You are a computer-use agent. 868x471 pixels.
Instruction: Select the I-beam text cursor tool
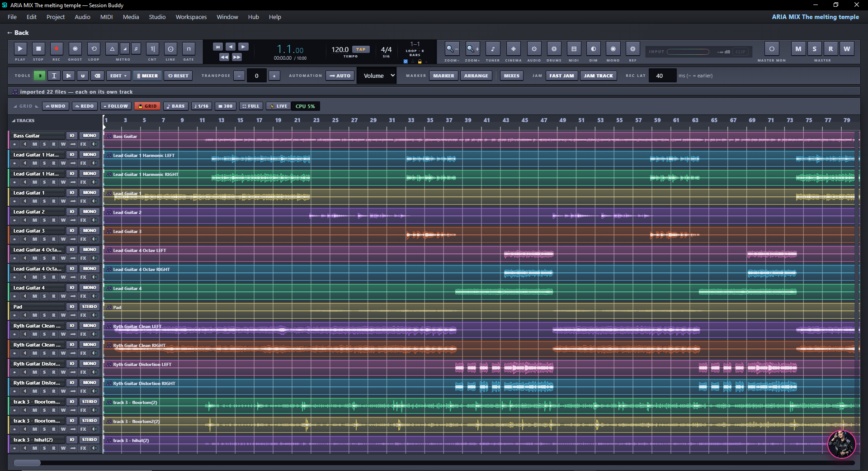[x=54, y=76]
